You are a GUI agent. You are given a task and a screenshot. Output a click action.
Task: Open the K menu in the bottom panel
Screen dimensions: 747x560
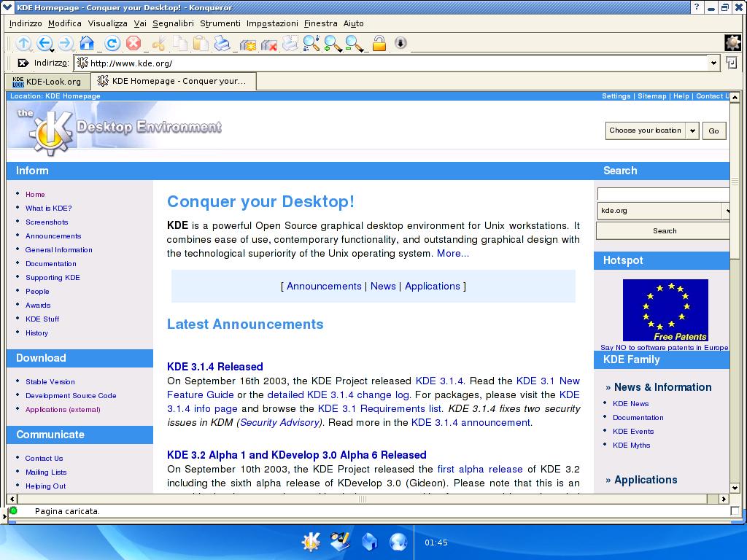point(311,542)
